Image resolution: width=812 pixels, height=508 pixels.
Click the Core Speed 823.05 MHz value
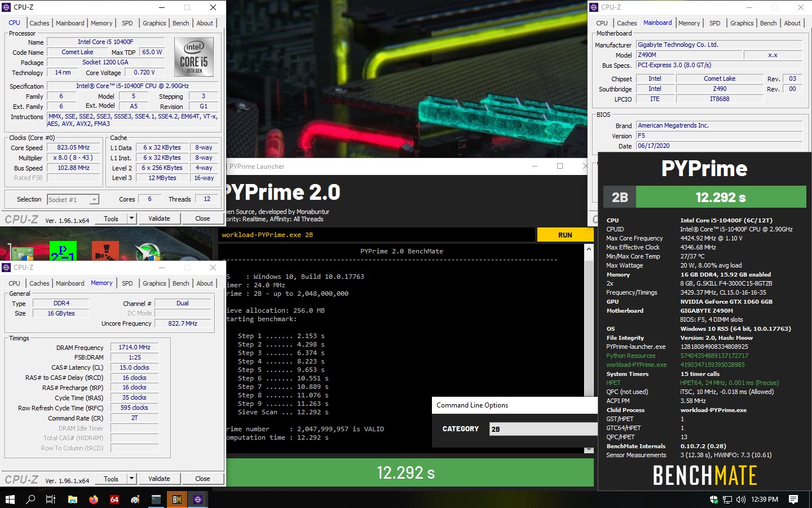(x=74, y=147)
